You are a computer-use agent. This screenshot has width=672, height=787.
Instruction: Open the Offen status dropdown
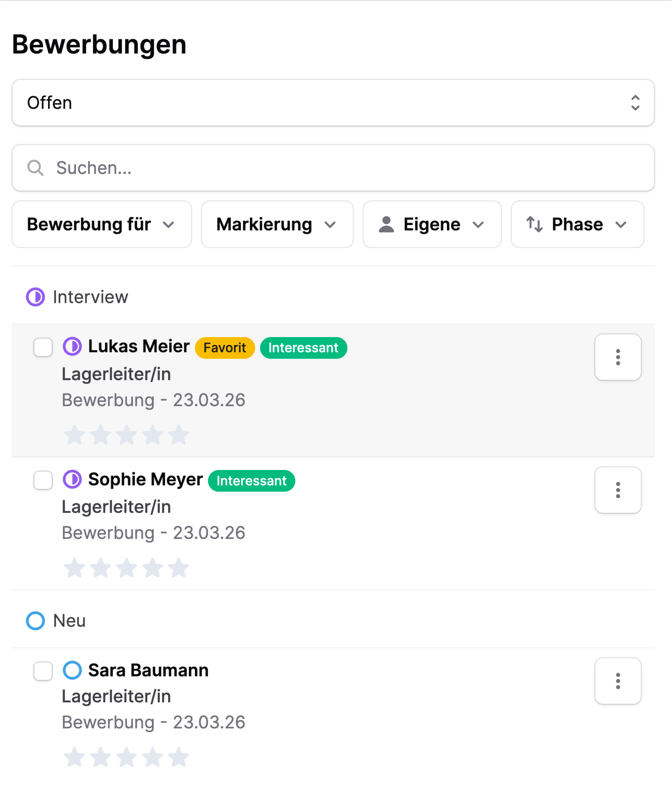[333, 103]
